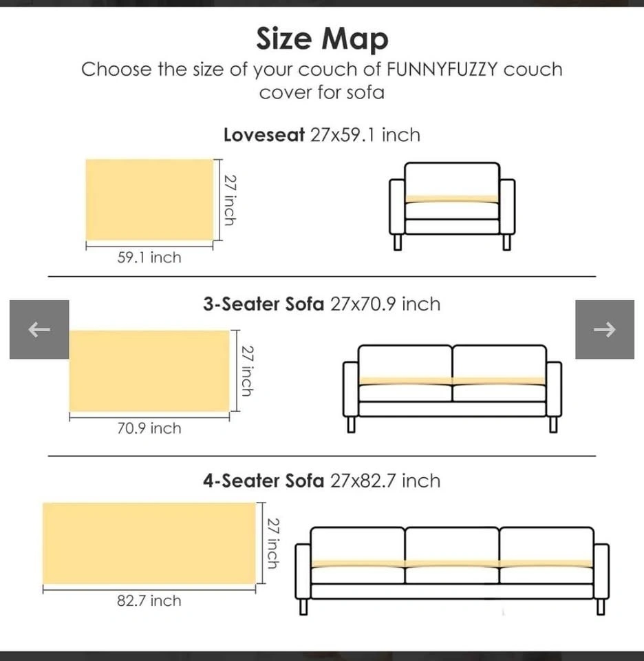The image size is (644, 661).
Task: Click the 4-seater yellow cover rectangle
Action: 149,543
